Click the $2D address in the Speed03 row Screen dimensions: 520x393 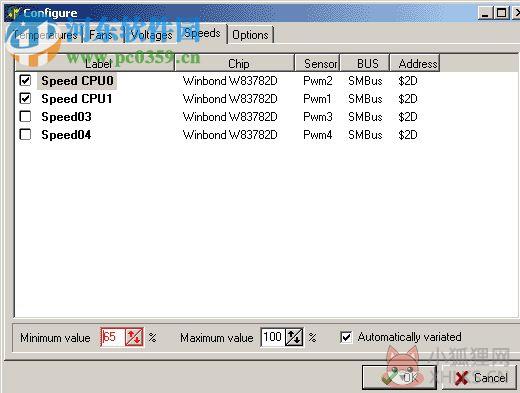tap(408, 117)
